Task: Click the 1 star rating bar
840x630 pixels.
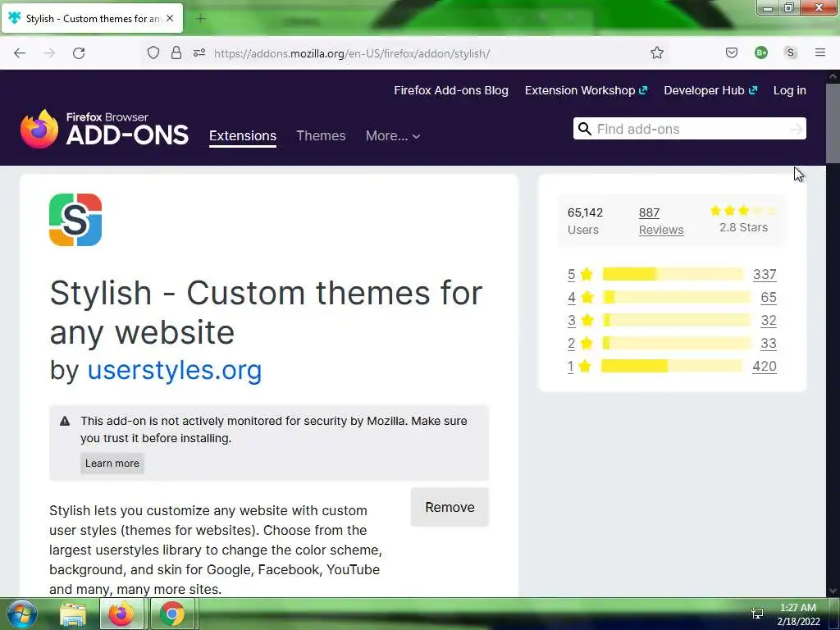Action: pyautogui.click(x=672, y=367)
